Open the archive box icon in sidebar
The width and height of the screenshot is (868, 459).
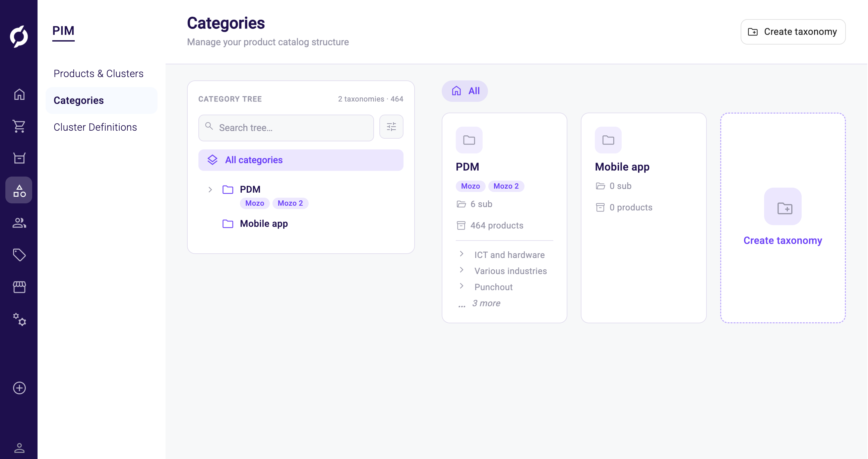tap(19, 158)
